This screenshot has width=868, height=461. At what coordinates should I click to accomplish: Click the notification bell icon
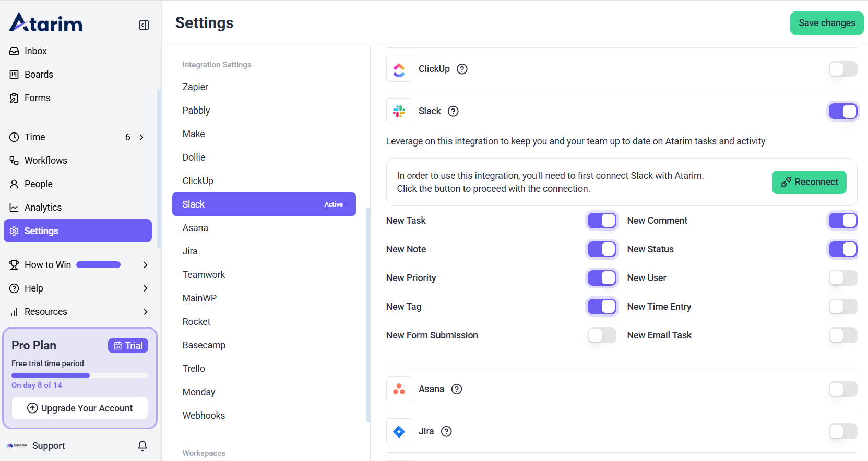tap(142, 445)
